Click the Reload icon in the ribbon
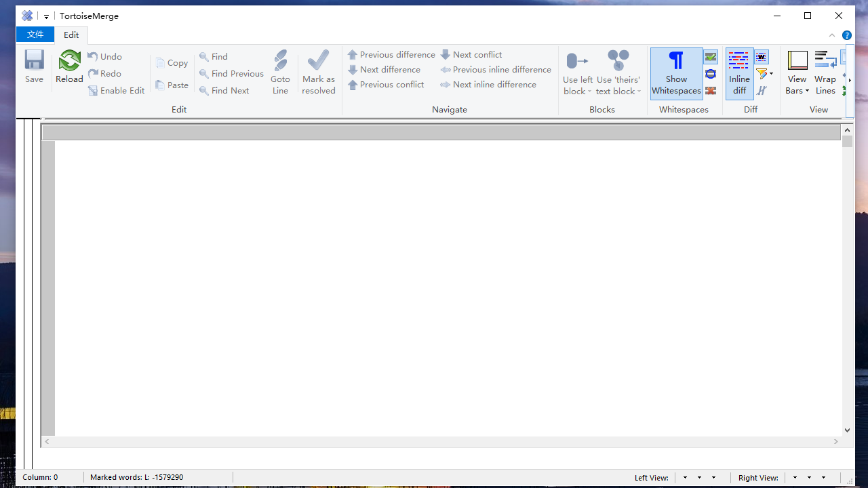Image resolution: width=868 pixels, height=488 pixels. point(69,62)
